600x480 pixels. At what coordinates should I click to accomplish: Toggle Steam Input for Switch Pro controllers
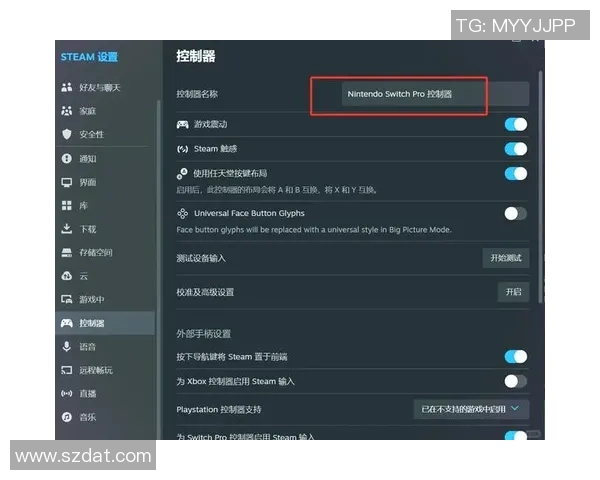click(x=516, y=435)
